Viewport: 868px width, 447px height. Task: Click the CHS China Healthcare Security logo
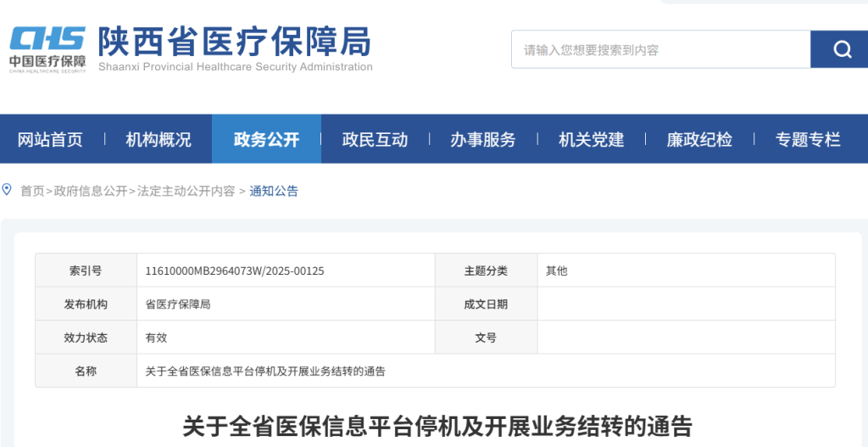[x=47, y=49]
